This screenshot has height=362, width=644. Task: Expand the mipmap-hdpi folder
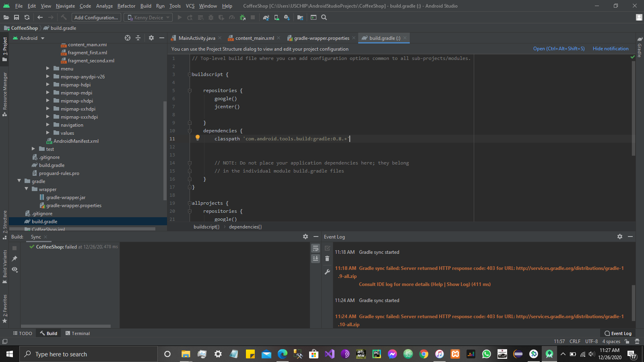click(x=47, y=84)
